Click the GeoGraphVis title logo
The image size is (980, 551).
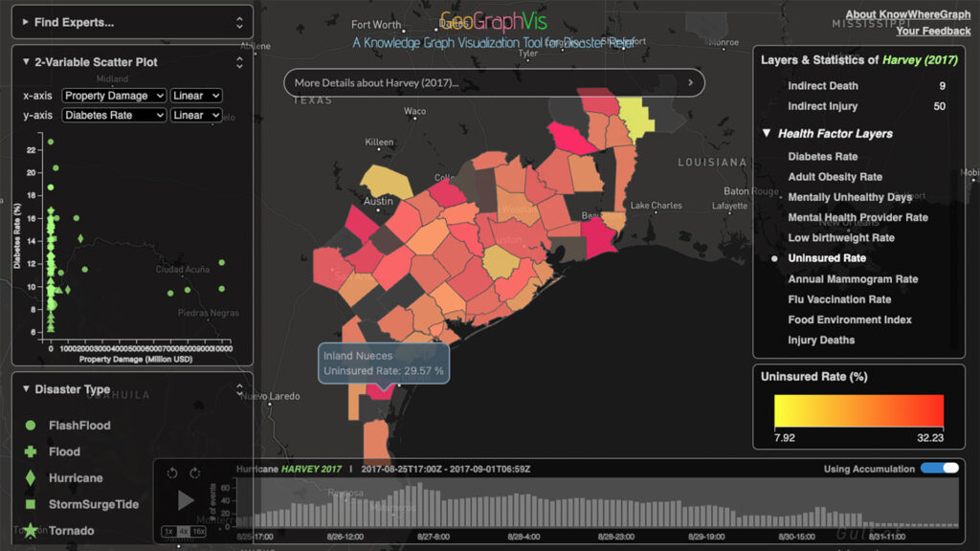point(493,22)
